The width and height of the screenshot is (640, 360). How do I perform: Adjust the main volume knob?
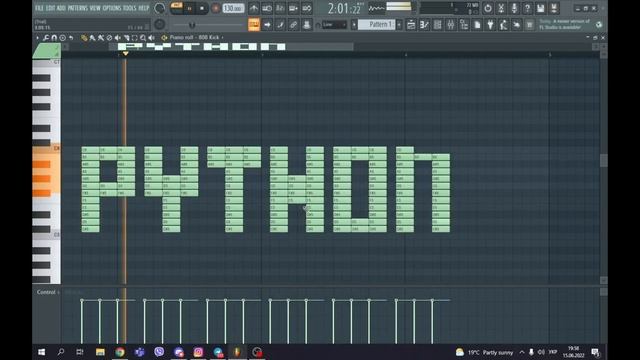[160, 8]
